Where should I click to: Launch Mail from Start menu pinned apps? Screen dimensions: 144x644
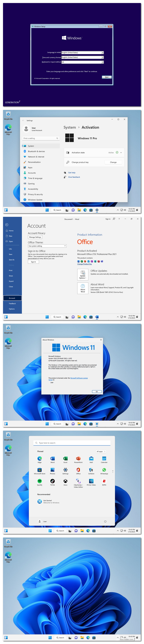point(91,459)
